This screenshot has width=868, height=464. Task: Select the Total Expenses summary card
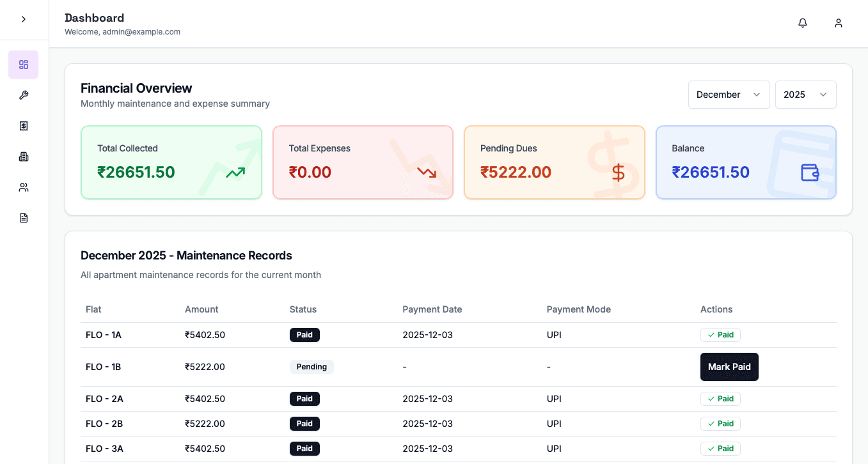point(363,162)
